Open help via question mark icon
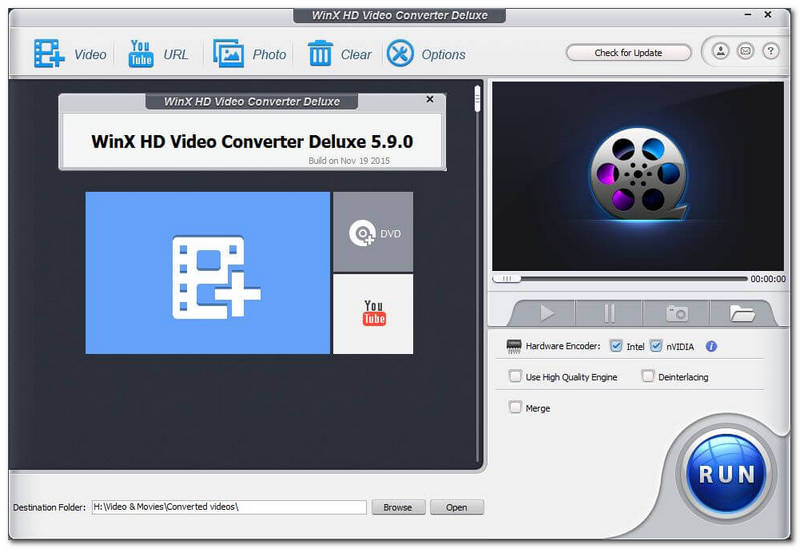This screenshot has height=549, width=800. (x=770, y=51)
